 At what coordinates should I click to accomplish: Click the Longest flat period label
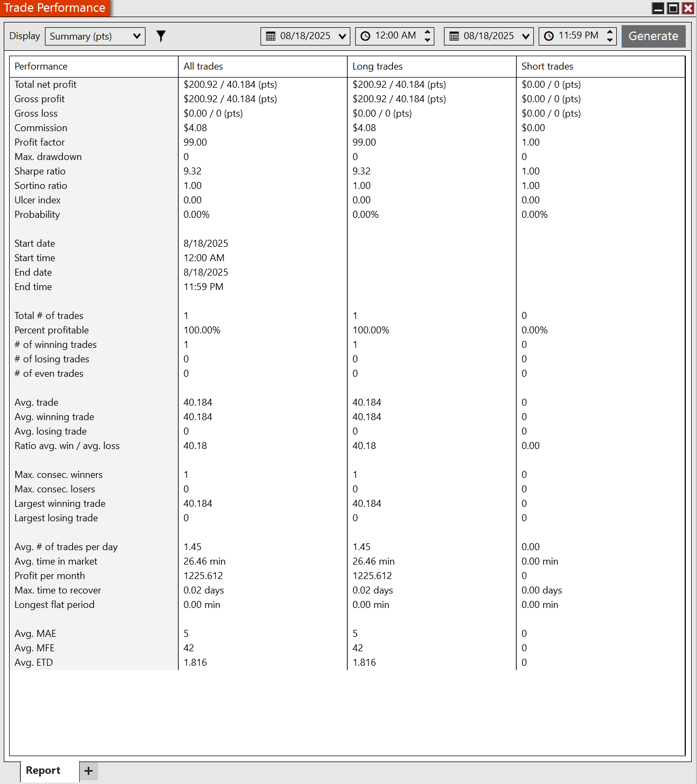click(55, 605)
